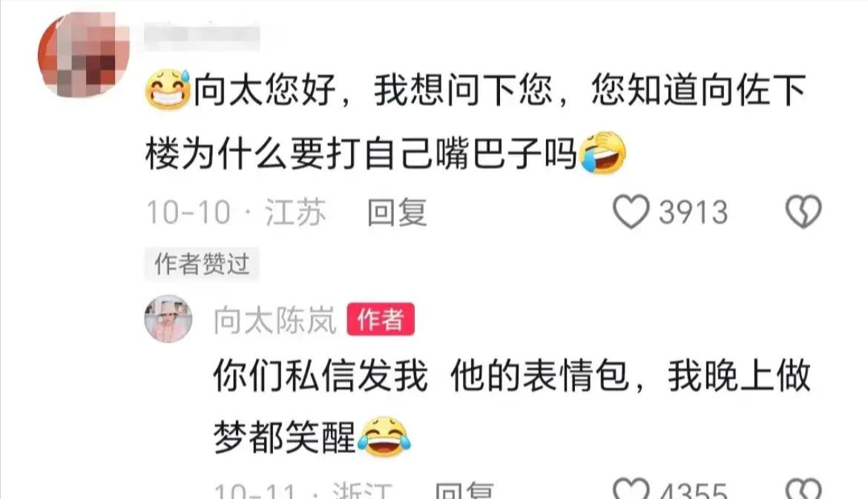Screen dimensions: 868x499
Task: Reply to the 10-10 江苏 comment
Action: (x=398, y=213)
